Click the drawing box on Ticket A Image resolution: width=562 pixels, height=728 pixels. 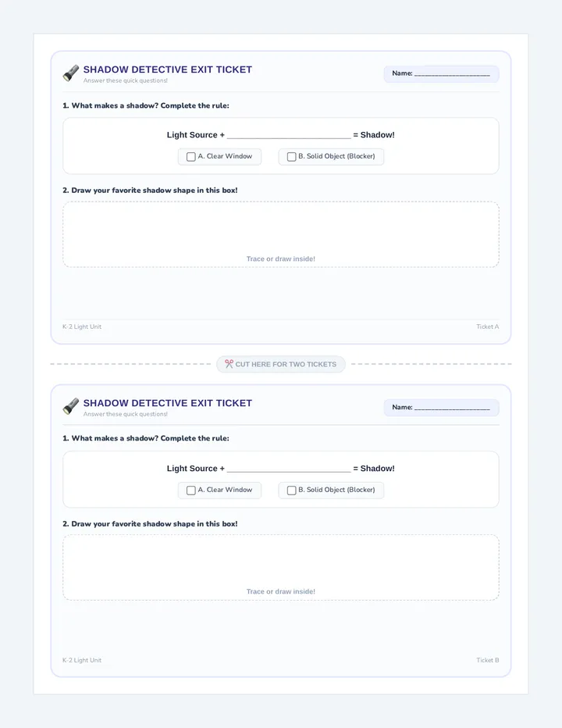[281, 234]
